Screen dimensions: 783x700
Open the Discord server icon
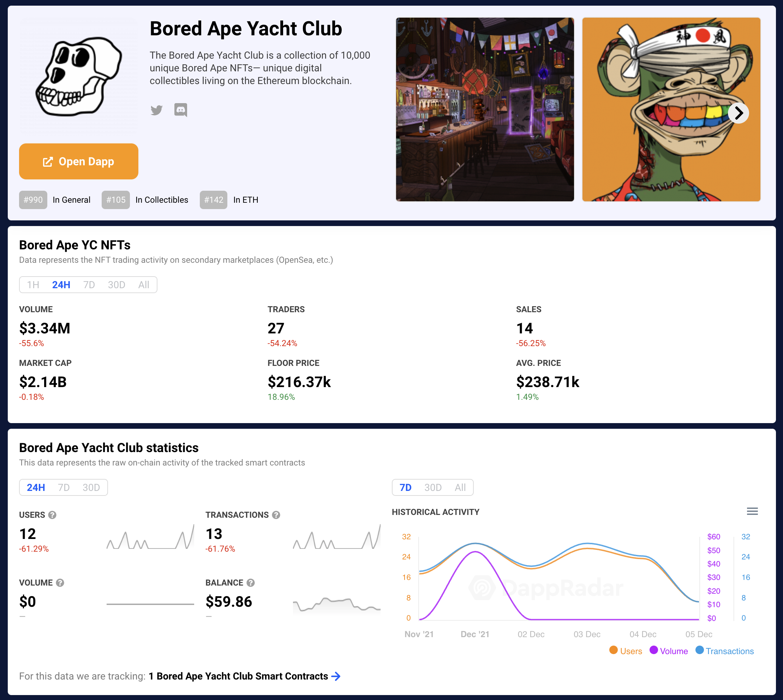(181, 110)
